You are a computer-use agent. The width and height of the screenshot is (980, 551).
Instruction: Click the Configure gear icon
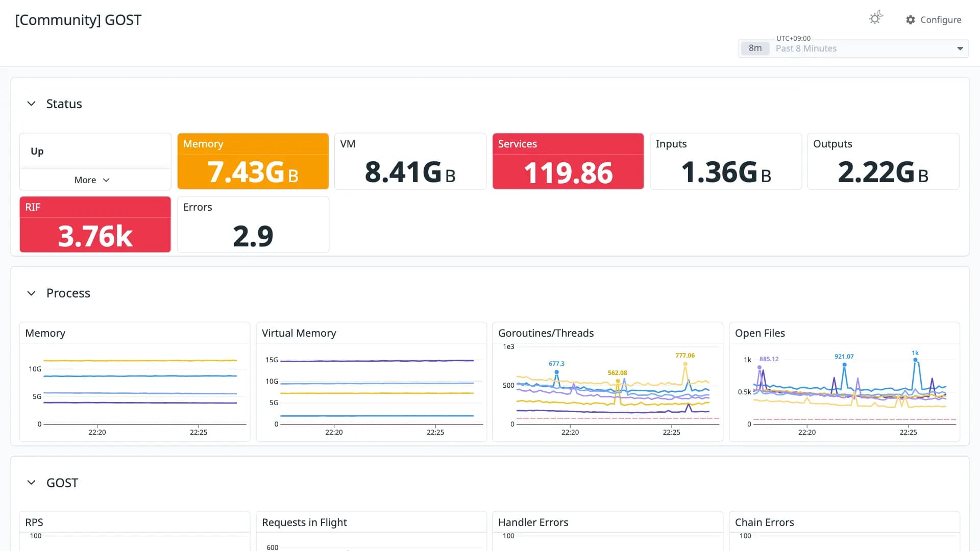(x=910, y=20)
